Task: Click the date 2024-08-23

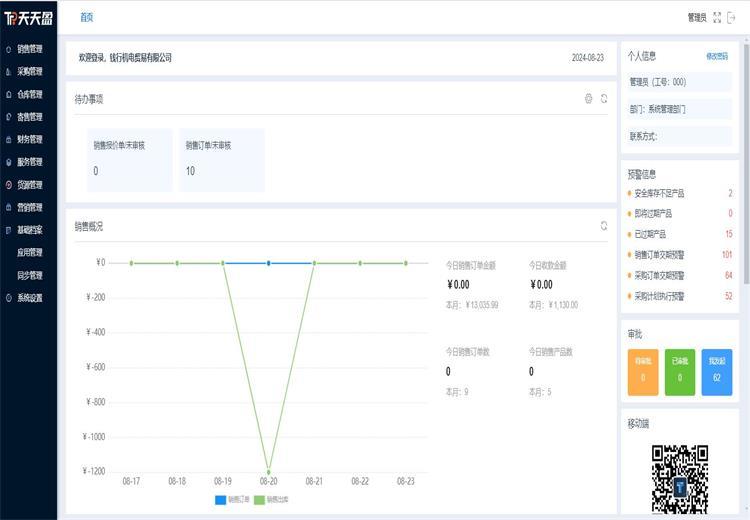Action: tap(587, 58)
